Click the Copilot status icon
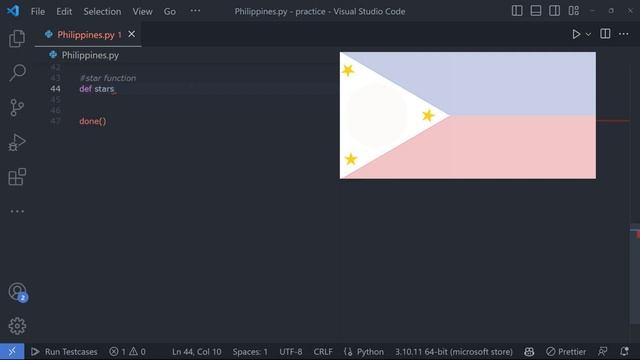 coord(529,351)
